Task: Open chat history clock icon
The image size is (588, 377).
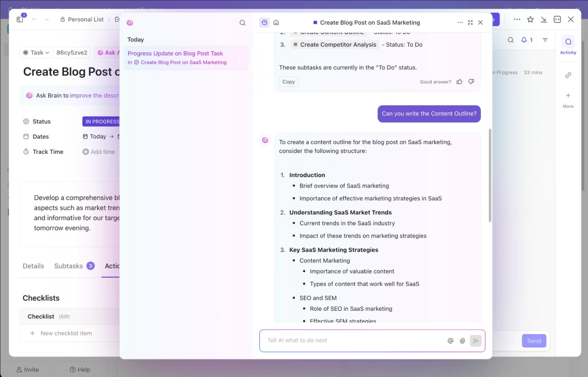Action: point(264,22)
